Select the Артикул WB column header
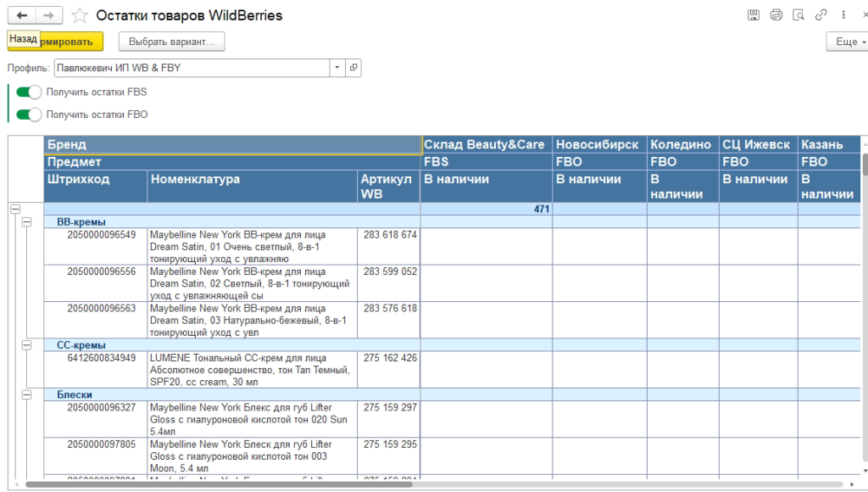Screen dimensions: 868x492 click(x=389, y=186)
